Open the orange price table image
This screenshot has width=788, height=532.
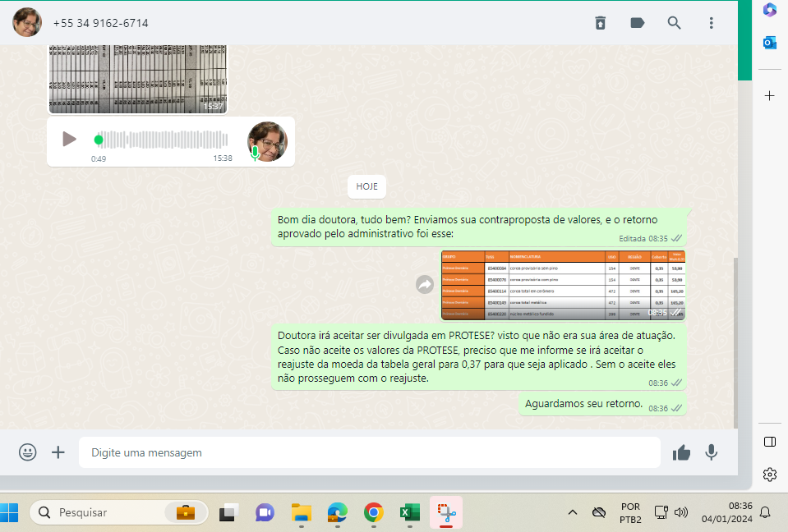[563, 285]
